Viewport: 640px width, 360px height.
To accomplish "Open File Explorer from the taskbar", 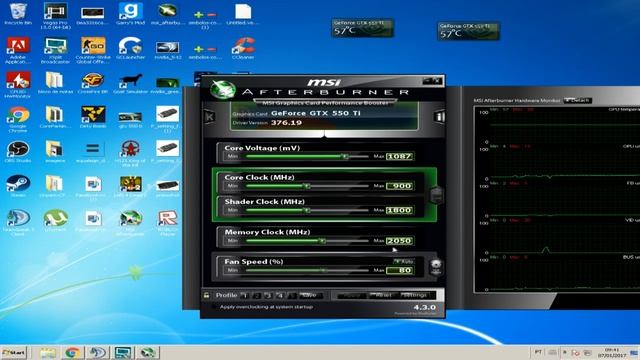I will click(48, 353).
